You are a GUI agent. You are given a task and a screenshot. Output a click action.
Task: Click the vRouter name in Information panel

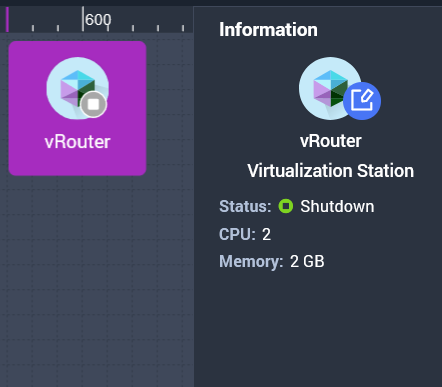pyautogui.click(x=331, y=141)
